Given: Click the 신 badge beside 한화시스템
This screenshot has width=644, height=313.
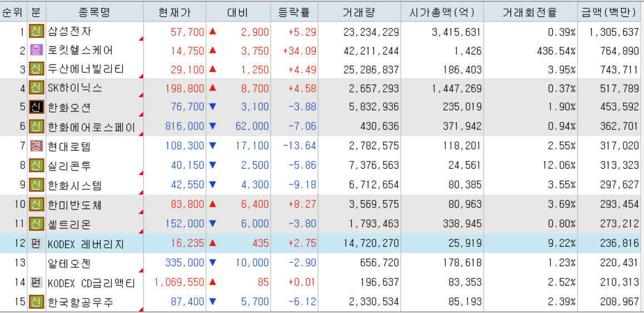Looking at the screenshot, I should [x=37, y=185].
